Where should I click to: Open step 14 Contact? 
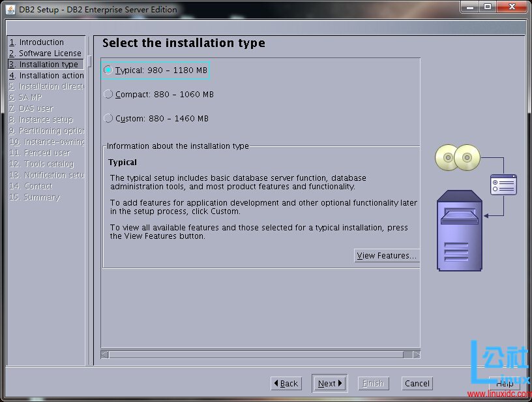(31, 186)
